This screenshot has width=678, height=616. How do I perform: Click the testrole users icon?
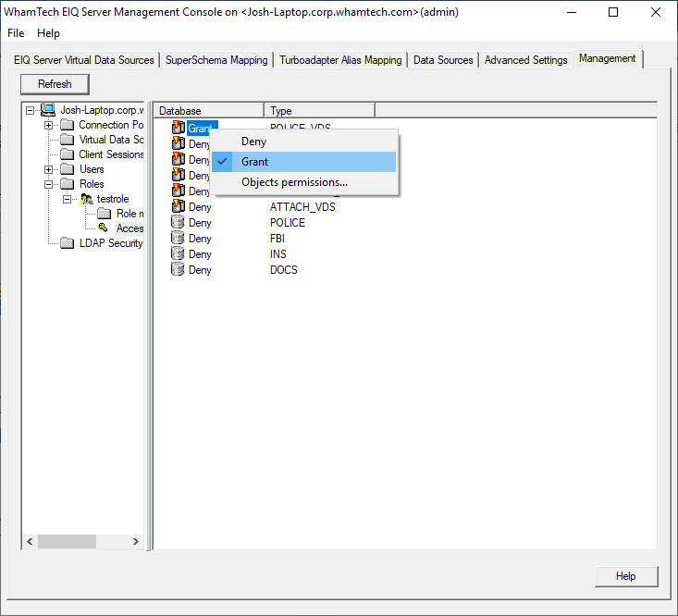87,199
